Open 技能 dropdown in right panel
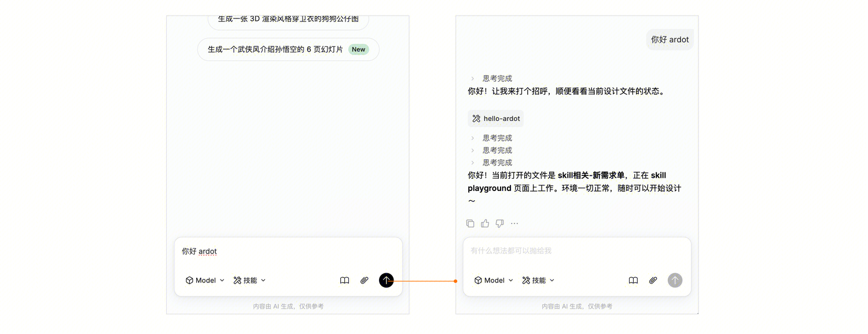 point(538,280)
